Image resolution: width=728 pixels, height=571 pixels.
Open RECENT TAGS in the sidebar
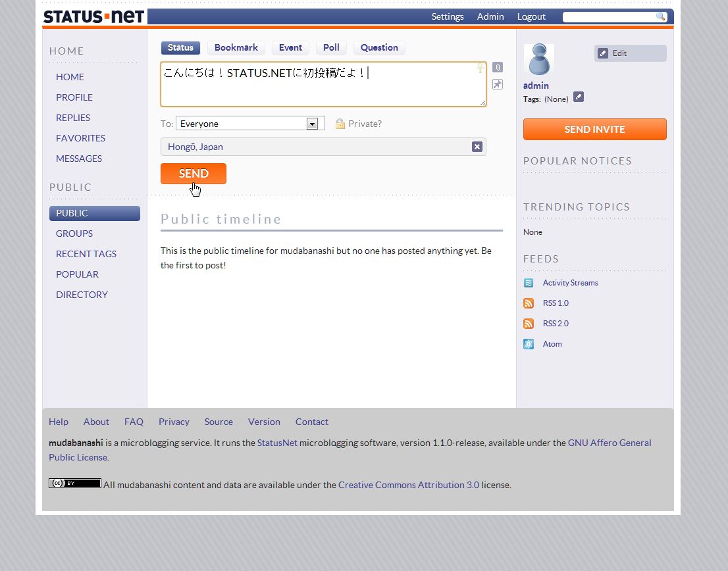[x=86, y=254]
